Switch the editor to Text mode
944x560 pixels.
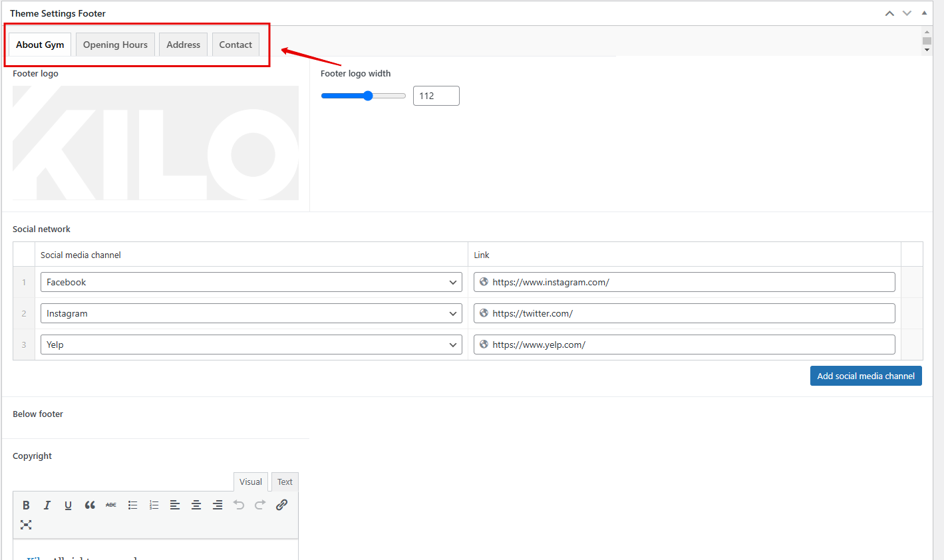(285, 482)
